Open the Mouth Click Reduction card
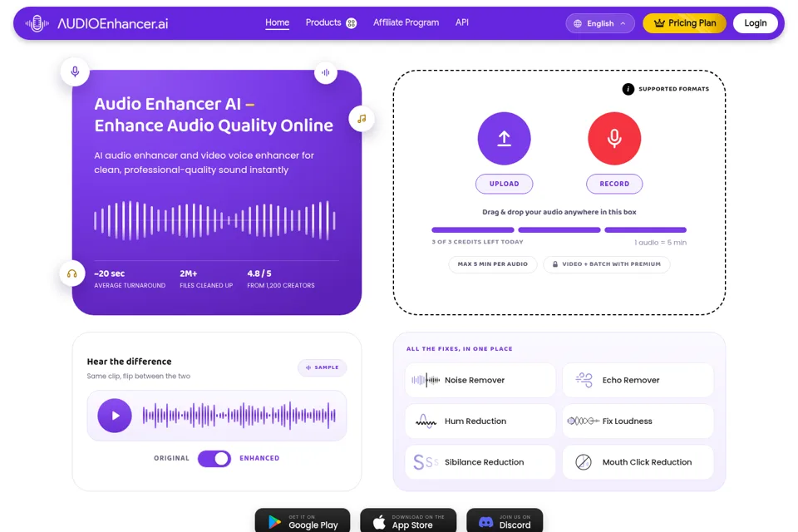Viewport: 798px width, 532px height. pos(638,462)
